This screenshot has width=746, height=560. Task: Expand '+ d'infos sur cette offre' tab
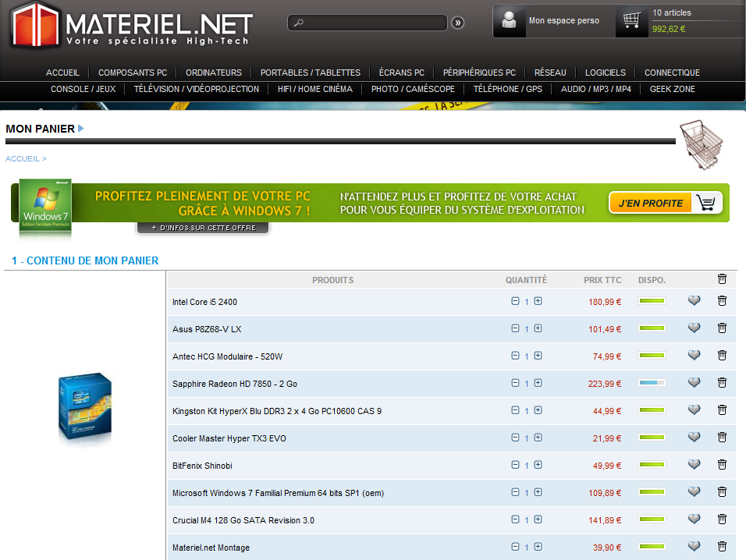pyautogui.click(x=203, y=228)
